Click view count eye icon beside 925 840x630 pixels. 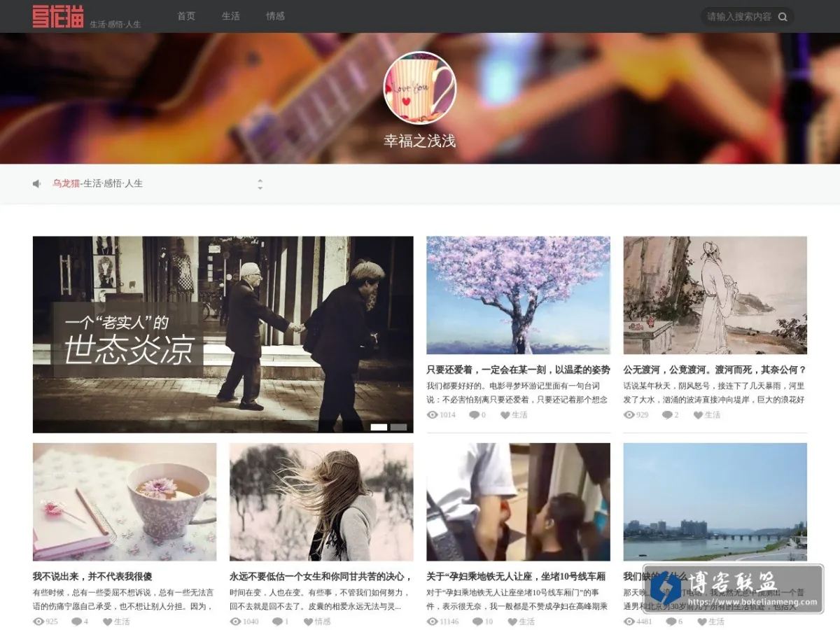(x=38, y=622)
